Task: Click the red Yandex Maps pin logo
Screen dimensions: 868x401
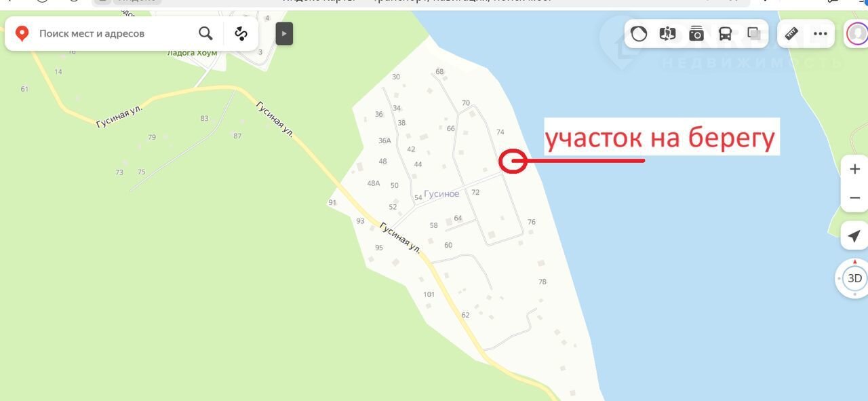Action: (22, 33)
